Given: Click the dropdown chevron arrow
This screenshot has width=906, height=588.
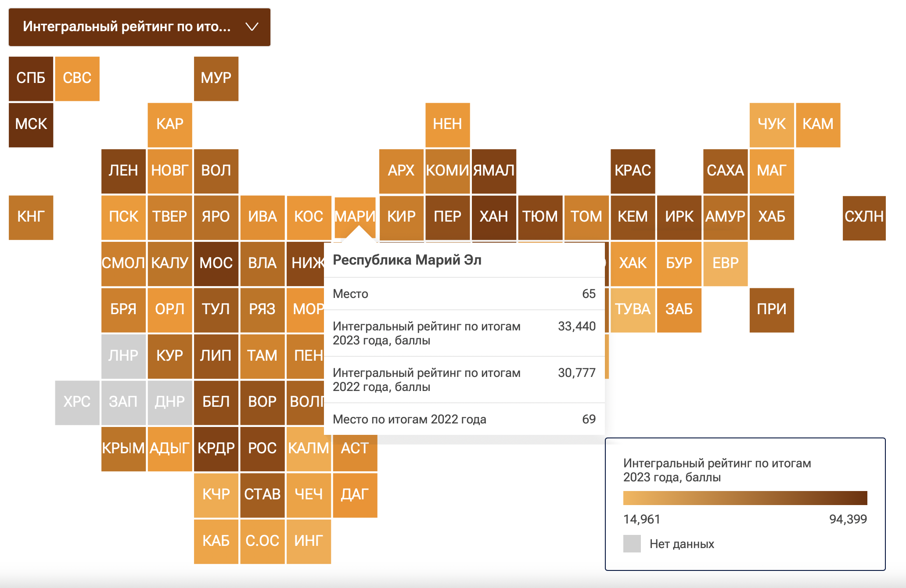Looking at the screenshot, I should [252, 27].
